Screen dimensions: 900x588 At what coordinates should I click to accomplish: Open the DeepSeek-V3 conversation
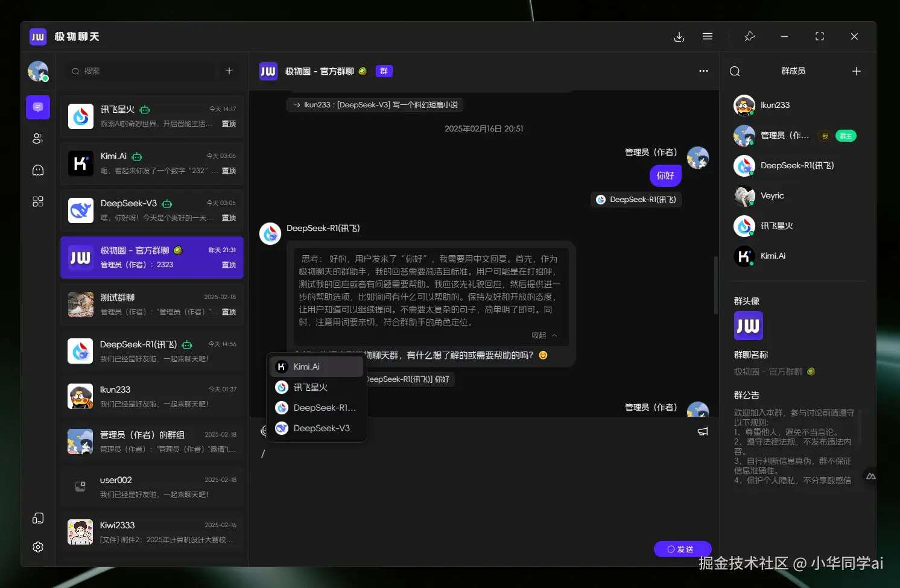click(x=152, y=210)
